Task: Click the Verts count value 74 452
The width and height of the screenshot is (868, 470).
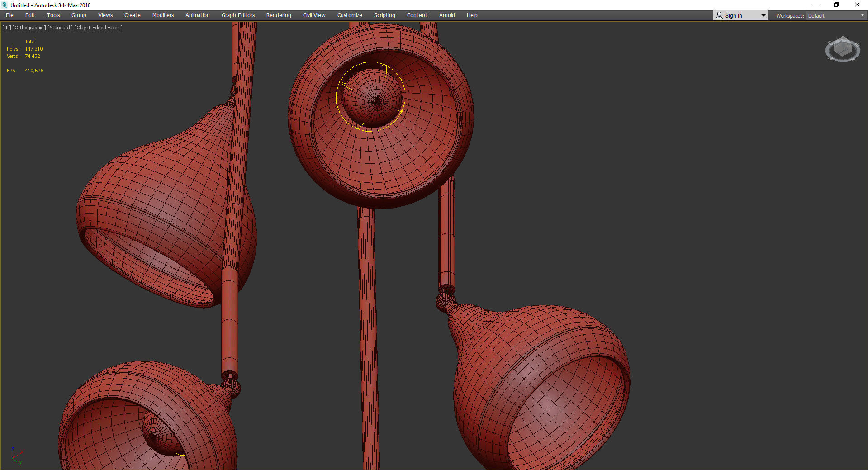Action: tap(33, 56)
